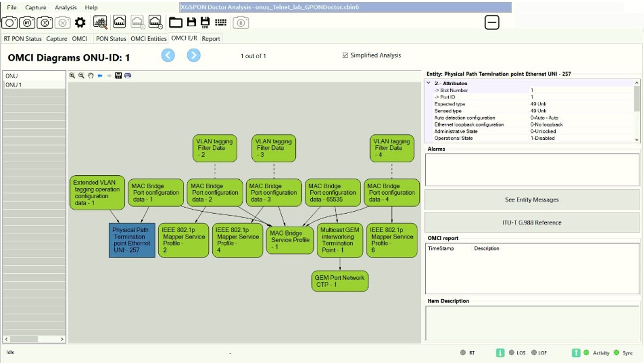The width and height of the screenshot is (644, 363).
Task: Click the analysis magnifier chart icon
Action: (100, 22)
